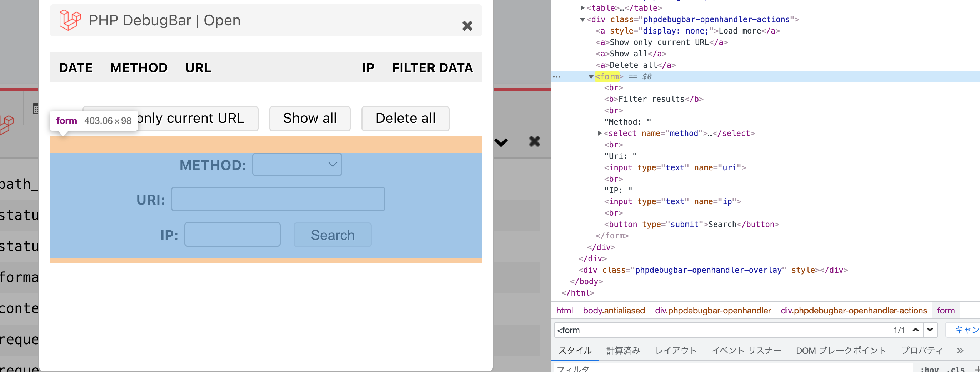Viewport: 980px width, 372px height.
Task: Click the table icon in the debugbar toolbar
Action: (35, 109)
